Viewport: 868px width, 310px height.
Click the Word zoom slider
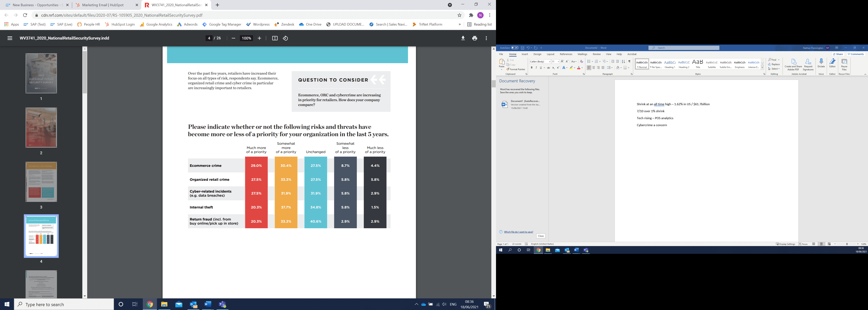coord(847,244)
